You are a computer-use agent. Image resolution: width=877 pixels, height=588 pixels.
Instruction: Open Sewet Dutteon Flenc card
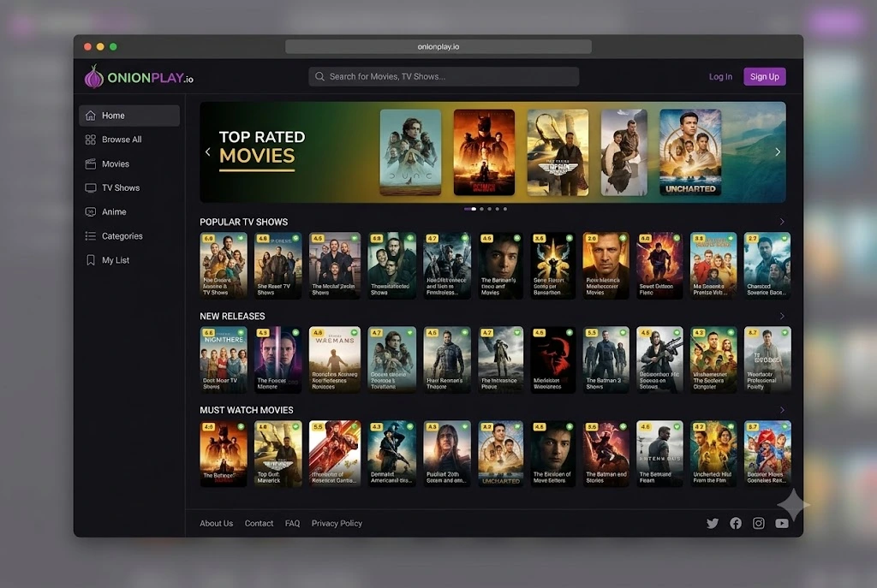(660, 265)
